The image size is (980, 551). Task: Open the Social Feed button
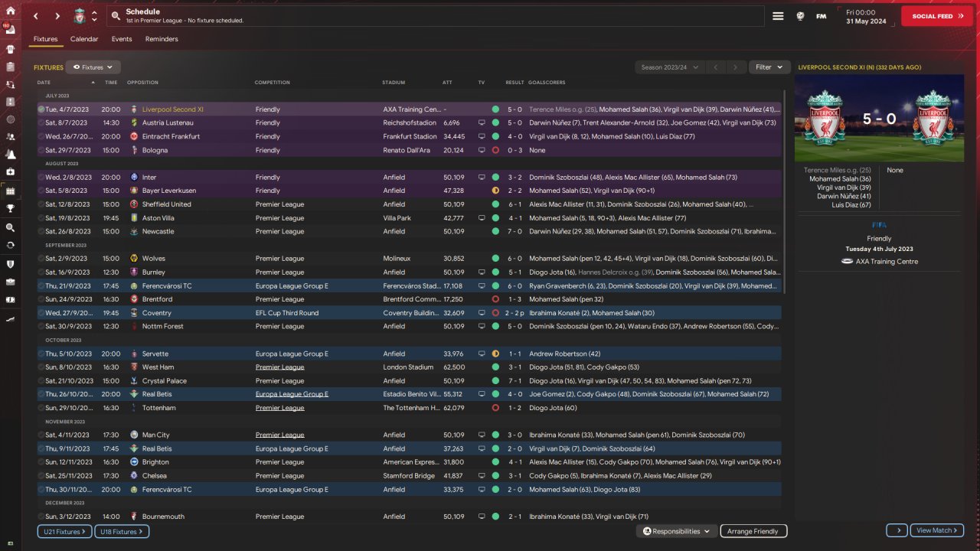(x=938, y=16)
